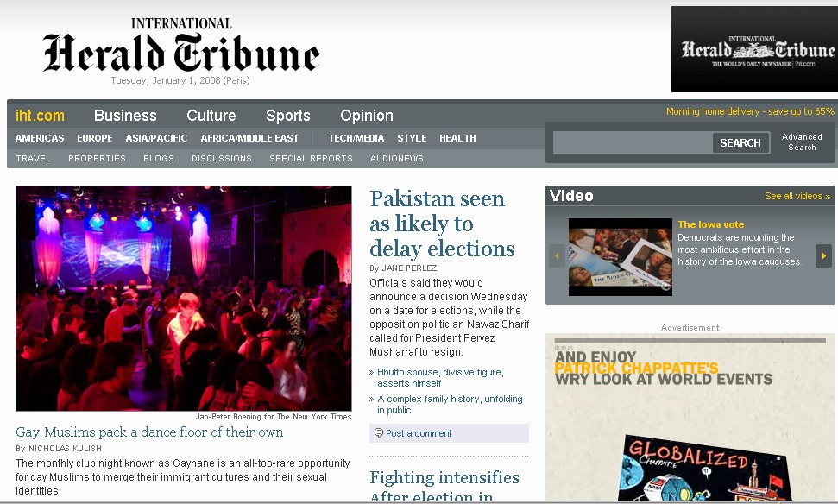Open the SPECIAL REPORTS menu item

coord(311,158)
